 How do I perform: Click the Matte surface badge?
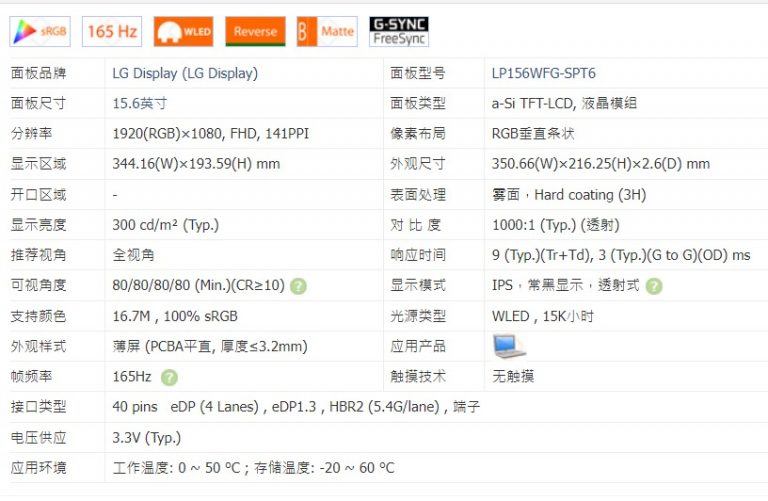pyautogui.click(x=327, y=31)
